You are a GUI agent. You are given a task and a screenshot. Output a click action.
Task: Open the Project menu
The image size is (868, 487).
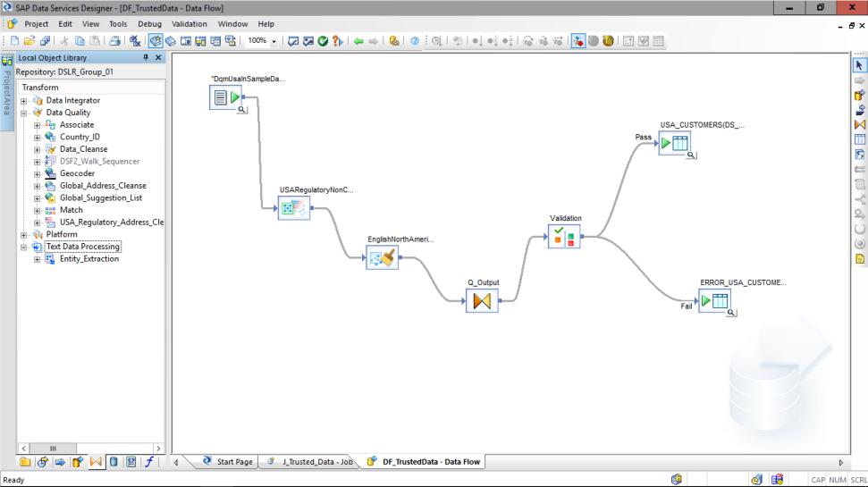click(36, 24)
